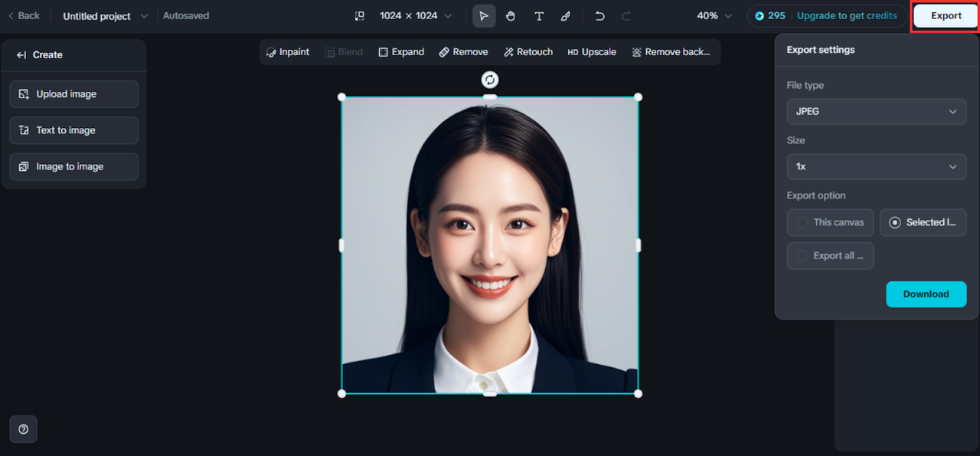Select the hand pan tool
Image resolution: width=980 pixels, height=456 pixels.
511,16
